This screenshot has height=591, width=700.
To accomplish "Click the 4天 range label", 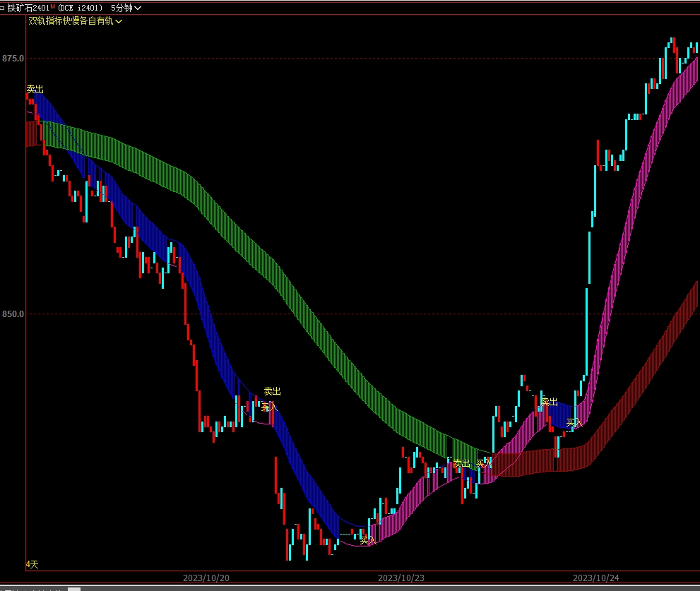I will (32, 564).
